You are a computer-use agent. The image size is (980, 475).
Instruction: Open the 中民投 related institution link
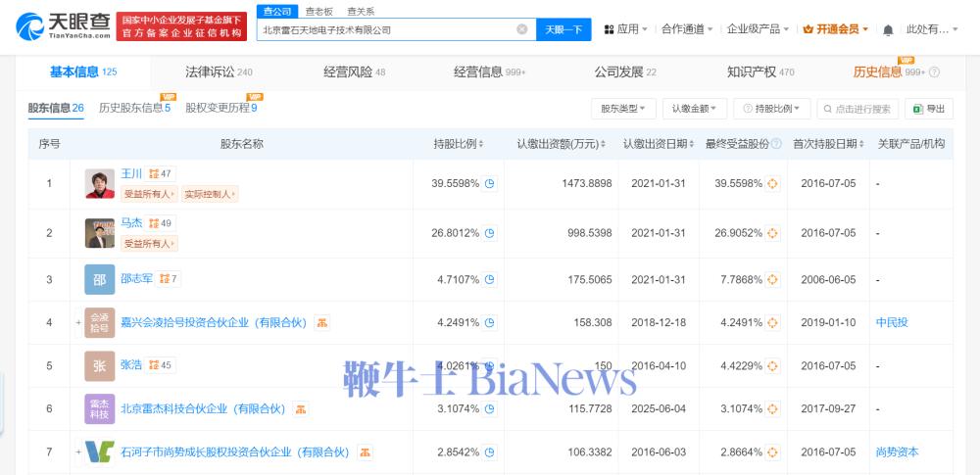pos(892,322)
